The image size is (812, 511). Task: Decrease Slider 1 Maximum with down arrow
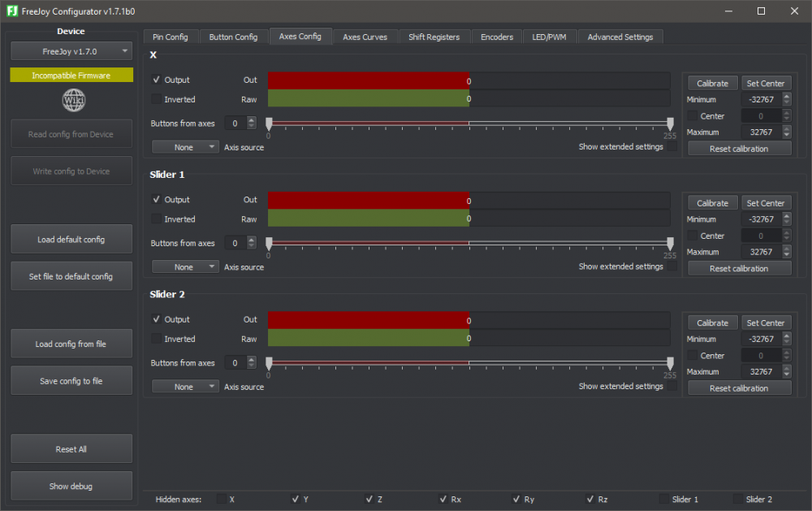pos(786,255)
